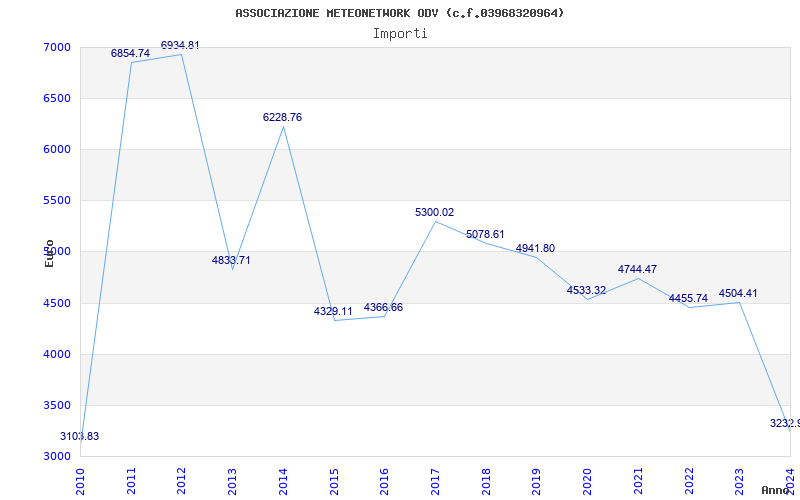
Task: Select the 4329.11 data label
Action: click(333, 311)
